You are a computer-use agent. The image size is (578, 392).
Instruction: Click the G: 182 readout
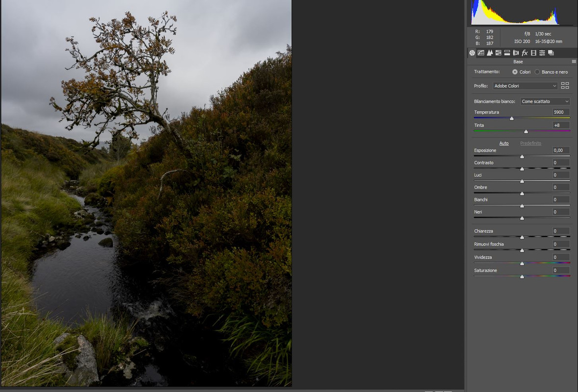pyautogui.click(x=484, y=38)
